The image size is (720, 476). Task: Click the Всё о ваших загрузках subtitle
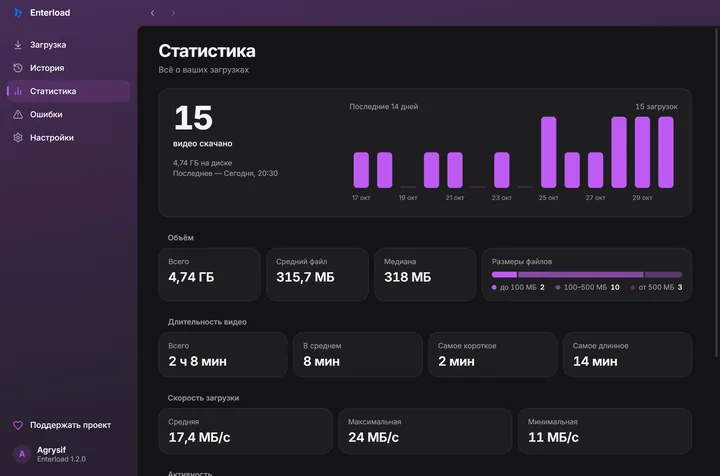[203, 70]
